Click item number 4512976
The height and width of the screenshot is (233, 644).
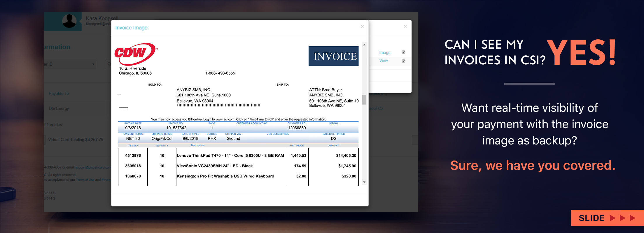pyautogui.click(x=133, y=156)
